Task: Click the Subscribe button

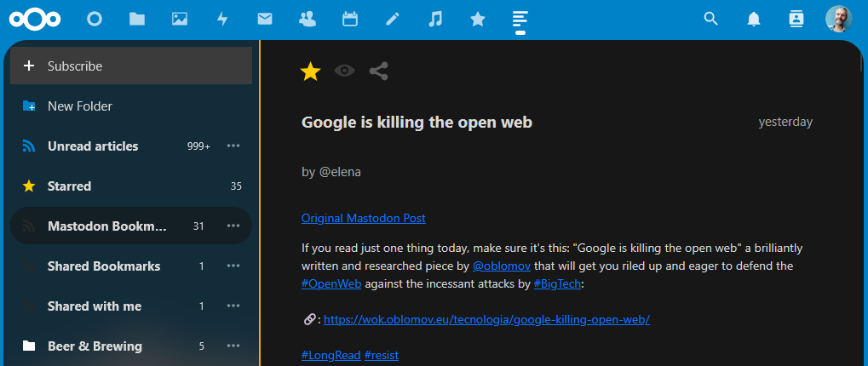Action: pos(131,66)
